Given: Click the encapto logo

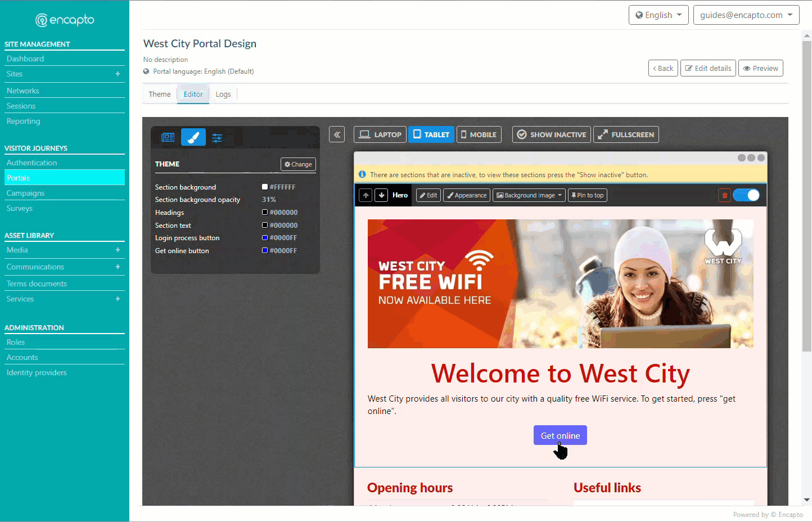Looking at the screenshot, I should coord(65,20).
